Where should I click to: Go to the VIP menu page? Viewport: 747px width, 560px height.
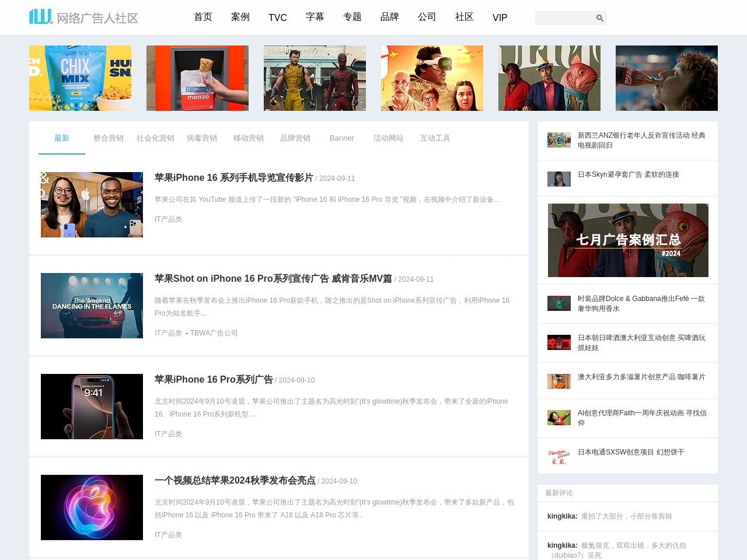tap(500, 17)
